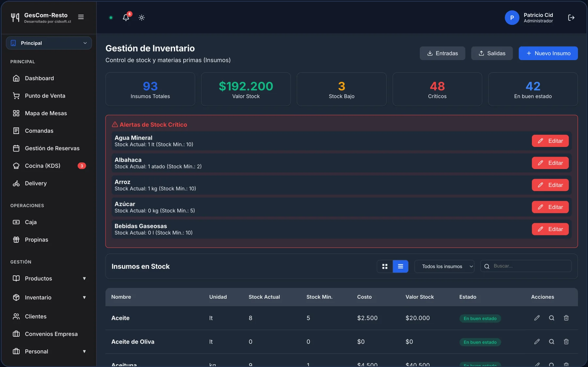Click the Buscar search field
This screenshot has width=588, height=367.
click(526, 266)
